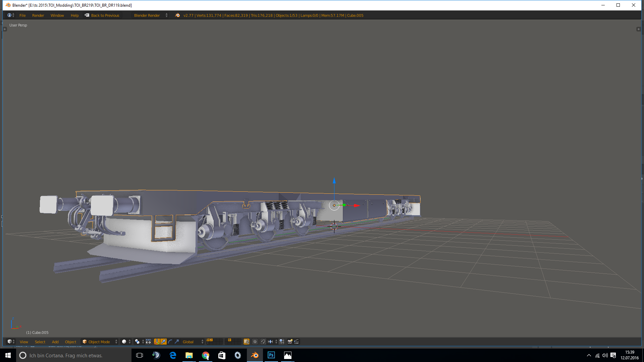Click the OpenGL render image camera icon
Viewport: 644px width, 362px height.
click(x=290, y=342)
